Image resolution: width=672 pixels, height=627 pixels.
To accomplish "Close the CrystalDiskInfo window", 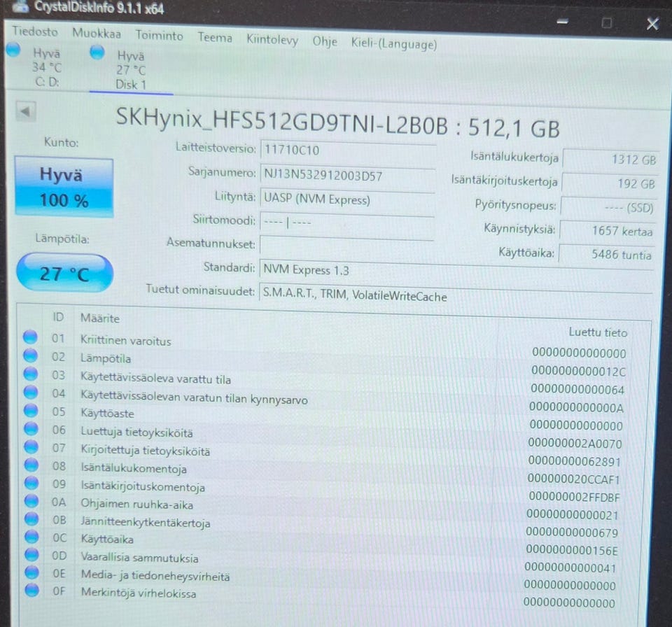I will [x=652, y=24].
